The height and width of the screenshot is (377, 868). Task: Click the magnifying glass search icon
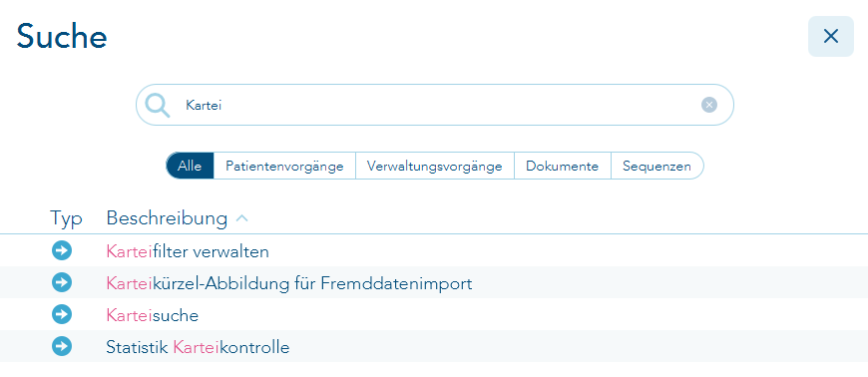pyautogui.click(x=158, y=105)
